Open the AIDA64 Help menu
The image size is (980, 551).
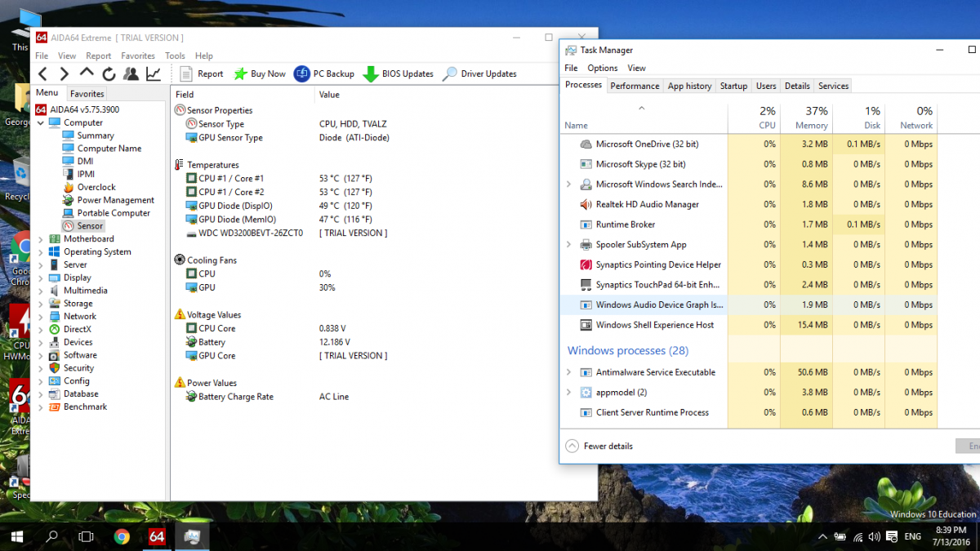click(x=204, y=56)
